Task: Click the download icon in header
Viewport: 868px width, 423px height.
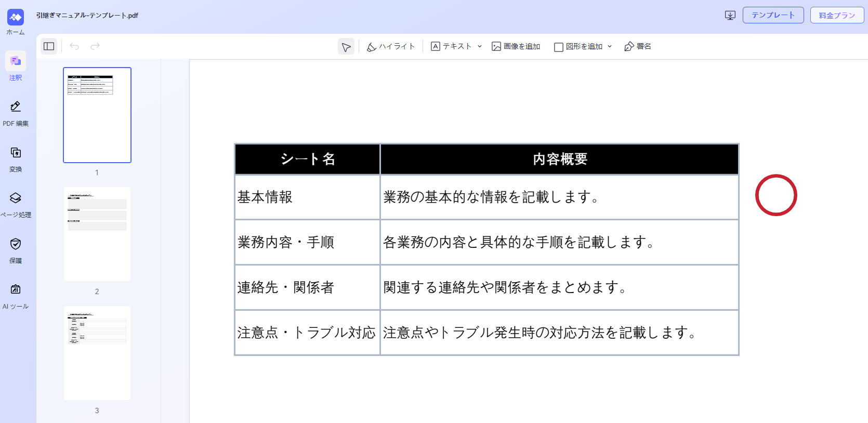Action: point(730,15)
